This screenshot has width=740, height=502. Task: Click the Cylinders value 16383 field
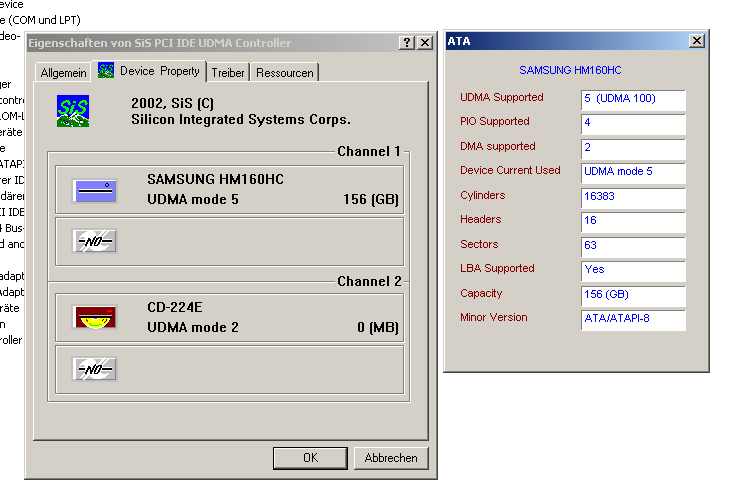pos(633,198)
